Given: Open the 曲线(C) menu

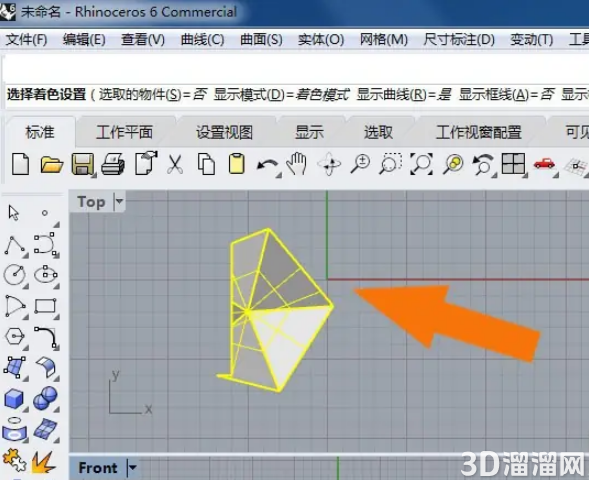Looking at the screenshot, I should 202,39.
